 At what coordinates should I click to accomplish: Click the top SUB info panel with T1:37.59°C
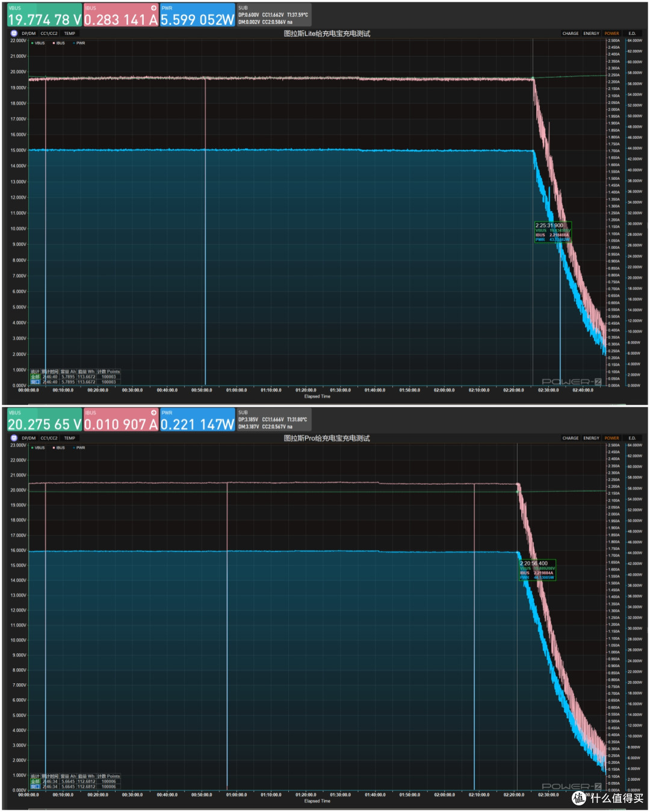coord(274,15)
